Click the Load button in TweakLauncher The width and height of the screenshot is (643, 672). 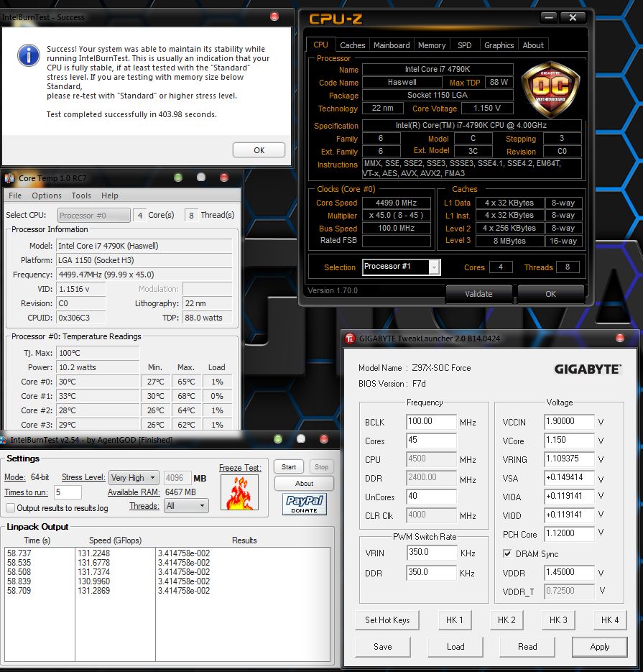[455, 647]
